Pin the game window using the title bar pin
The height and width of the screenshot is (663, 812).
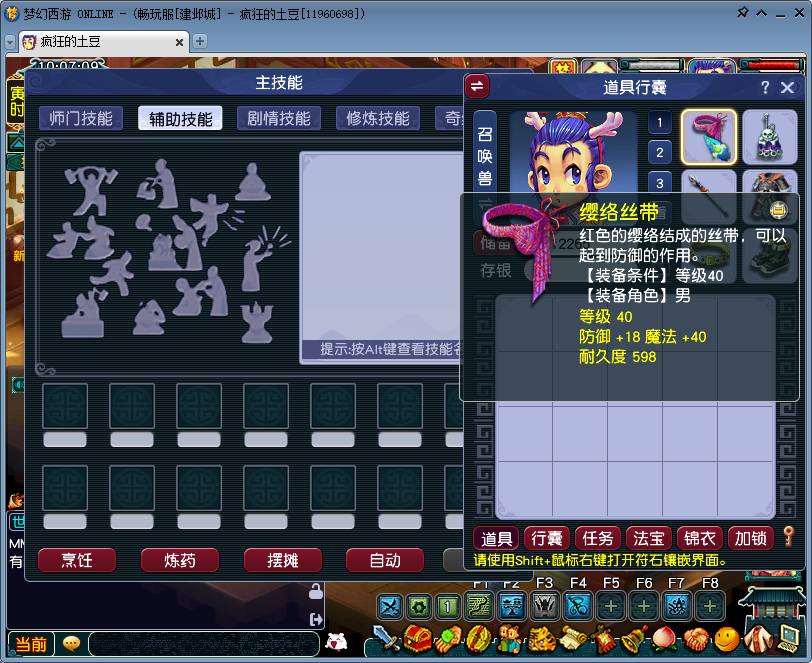pyautogui.click(x=742, y=13)
